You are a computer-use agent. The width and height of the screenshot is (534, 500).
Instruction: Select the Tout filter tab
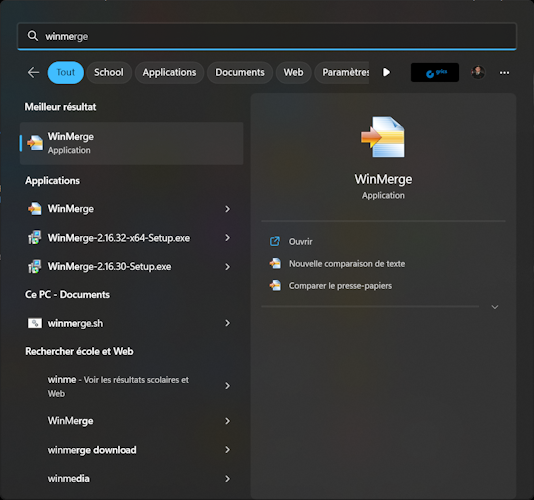point(66,73)
